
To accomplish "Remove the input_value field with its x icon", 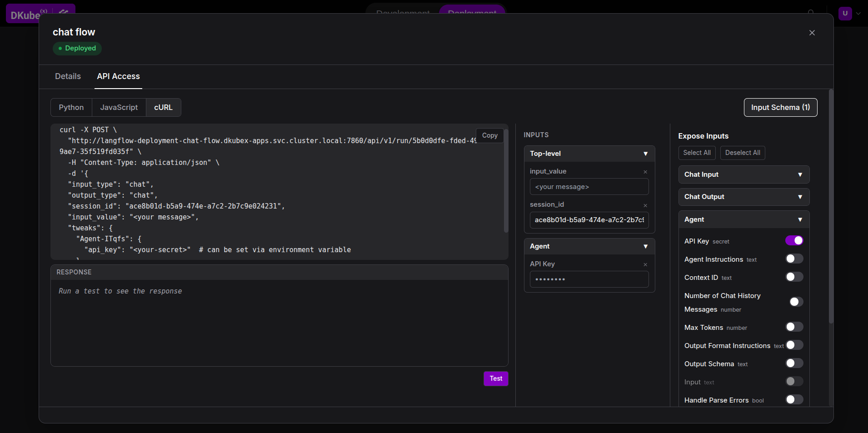I will (645, 172).
